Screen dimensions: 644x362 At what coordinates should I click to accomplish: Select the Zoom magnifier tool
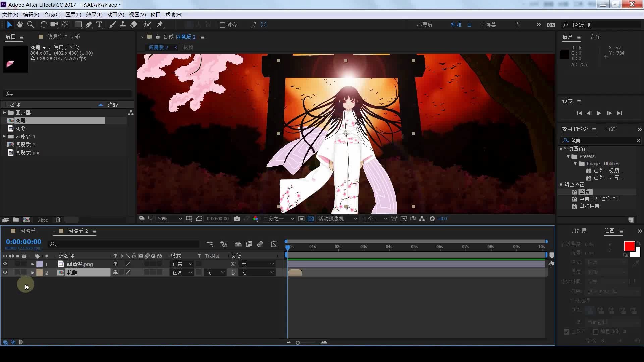[30, 25]
